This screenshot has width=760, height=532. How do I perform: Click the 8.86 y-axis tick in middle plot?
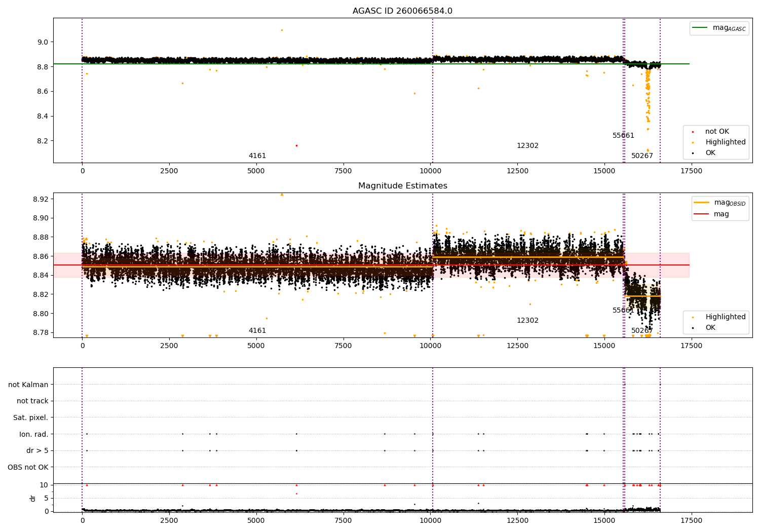click(x=40, y=256)
